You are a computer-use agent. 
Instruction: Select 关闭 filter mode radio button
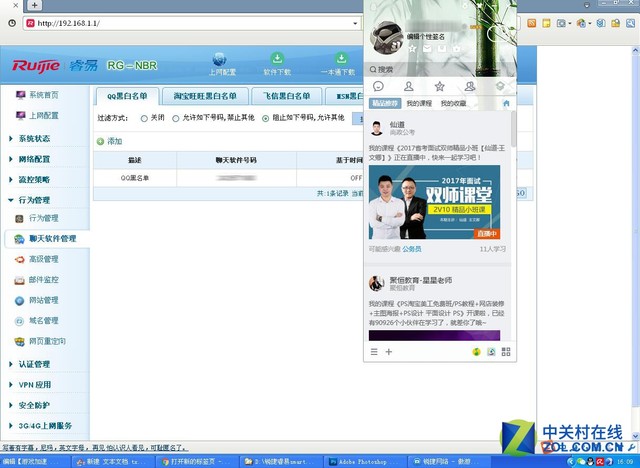pos(144,118)
